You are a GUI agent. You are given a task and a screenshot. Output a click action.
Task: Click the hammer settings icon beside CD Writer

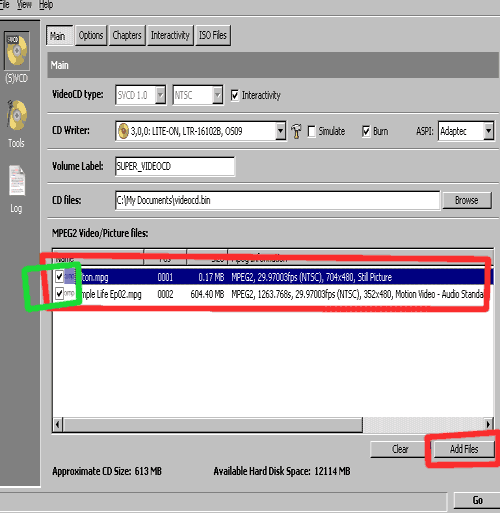click(x=296, y=131)
